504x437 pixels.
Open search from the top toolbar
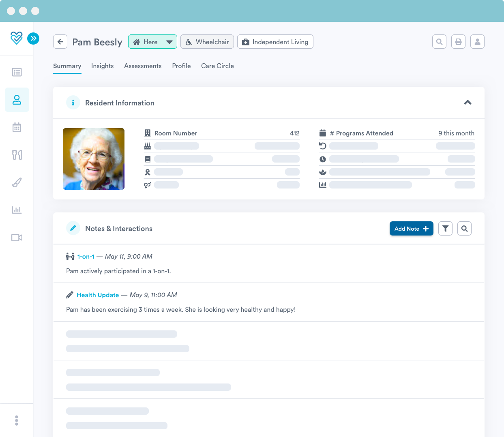pyautogui.click(x=439, y=41)
